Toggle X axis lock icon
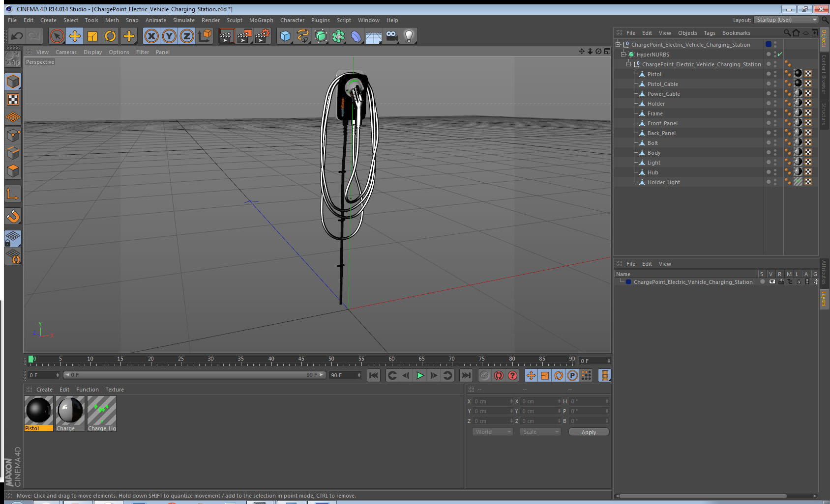Image resolution: width=830 pixels, height=504 pixels. click(151, 36)
